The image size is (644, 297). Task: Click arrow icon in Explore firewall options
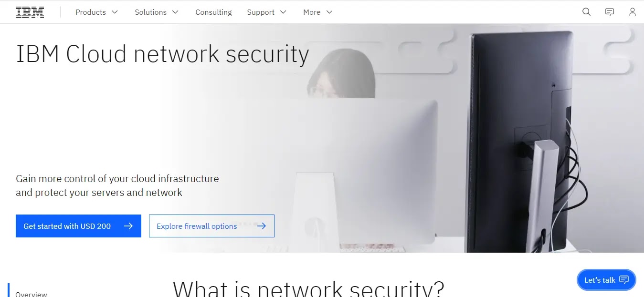pyautogui.click(x=262, y=226)
